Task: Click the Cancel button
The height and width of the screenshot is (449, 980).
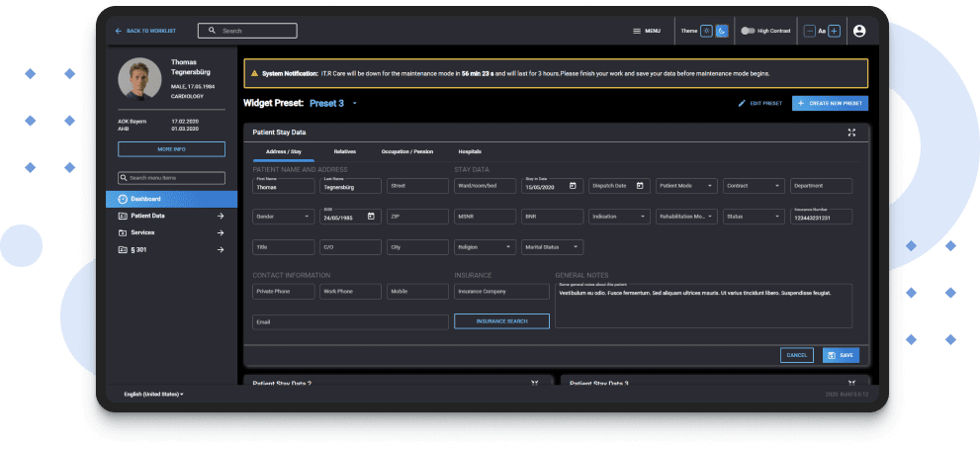Action: point(797,355)
